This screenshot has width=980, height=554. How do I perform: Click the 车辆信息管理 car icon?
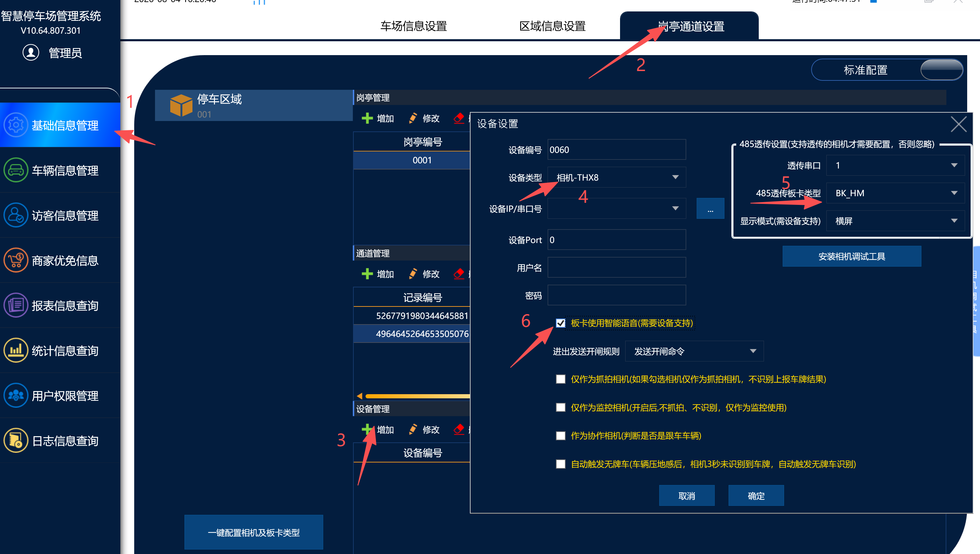(16, 170)
